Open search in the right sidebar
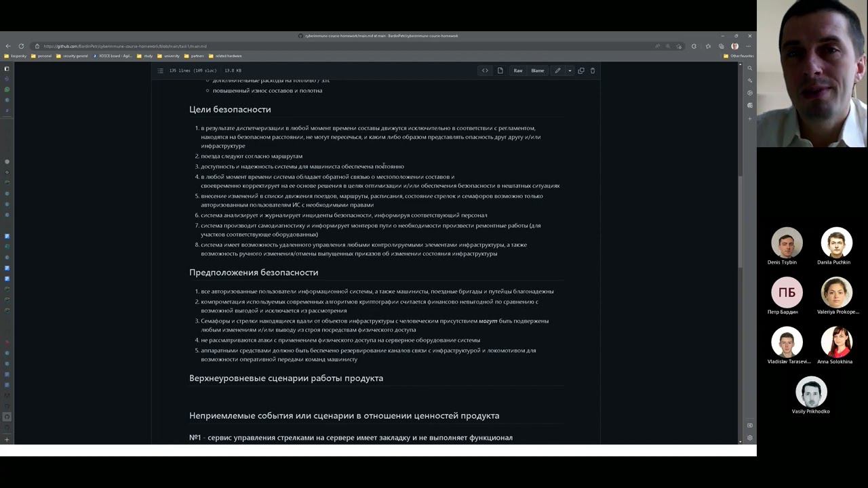868x488 pixels. point(749,68)
